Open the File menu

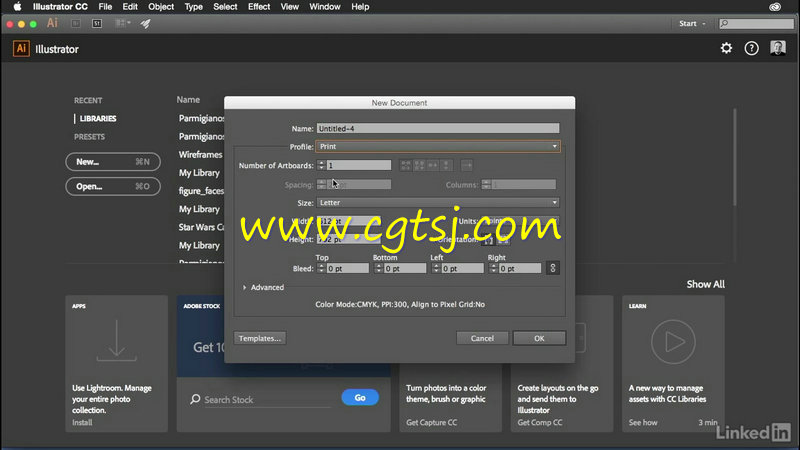pos(105,7)
